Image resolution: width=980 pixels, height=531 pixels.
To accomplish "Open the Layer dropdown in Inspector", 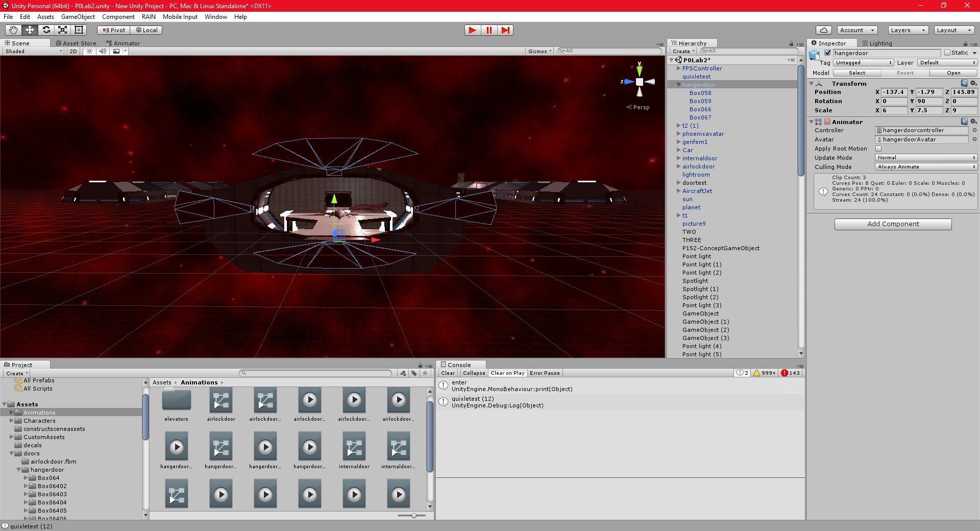I will pyautogui.click(x=947, y=63).
